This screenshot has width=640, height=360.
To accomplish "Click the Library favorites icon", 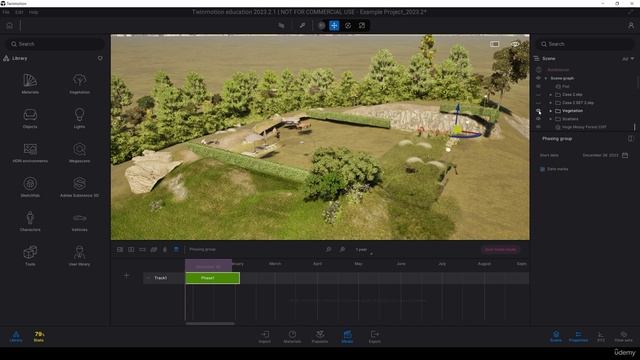I will point(100,58).
